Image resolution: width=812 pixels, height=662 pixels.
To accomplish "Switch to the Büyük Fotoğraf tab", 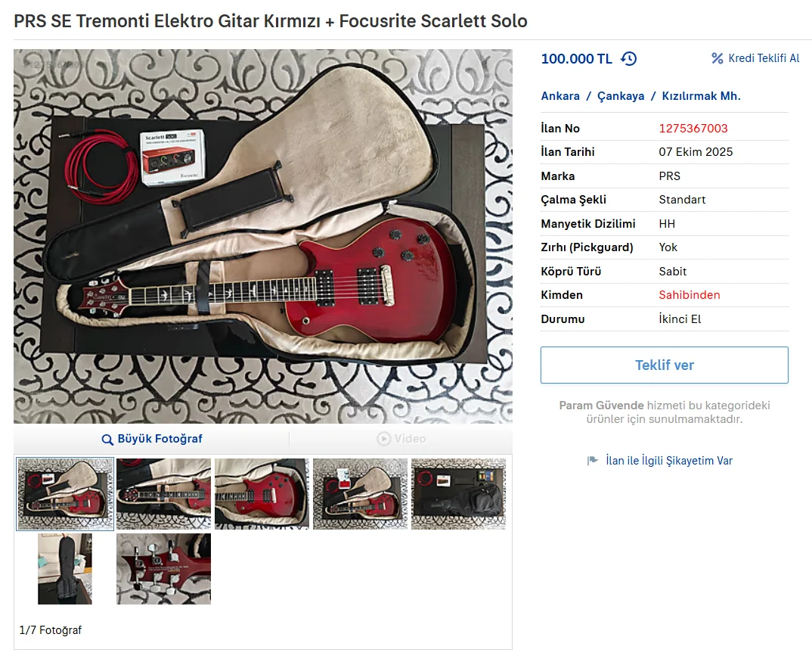I will [x=152, y=439].
